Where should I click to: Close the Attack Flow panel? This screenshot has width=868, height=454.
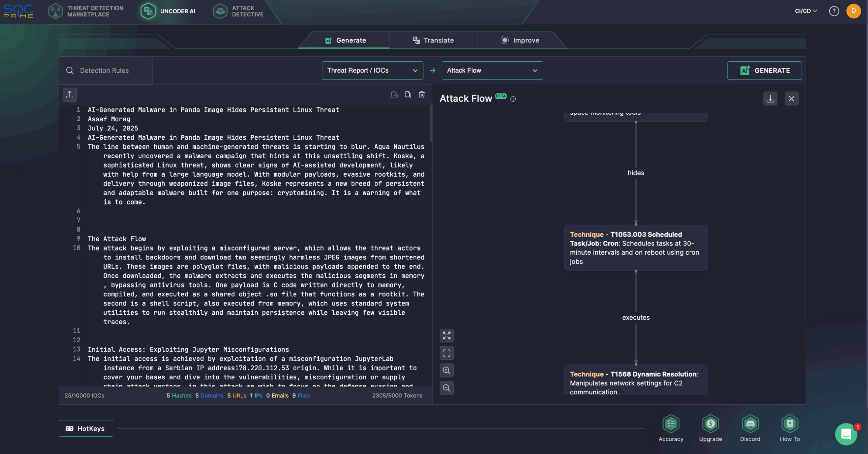(x=791, y=98)
